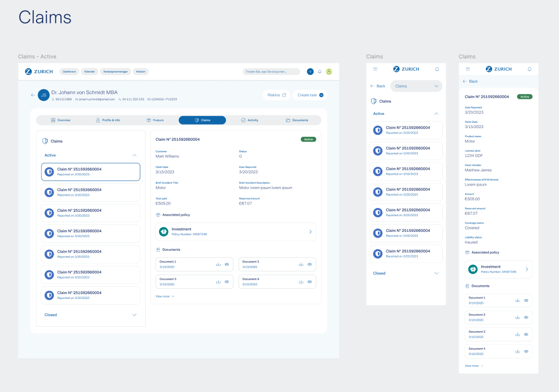Click claim handler 'Matthew James' in mobile detail

[478, 170]
